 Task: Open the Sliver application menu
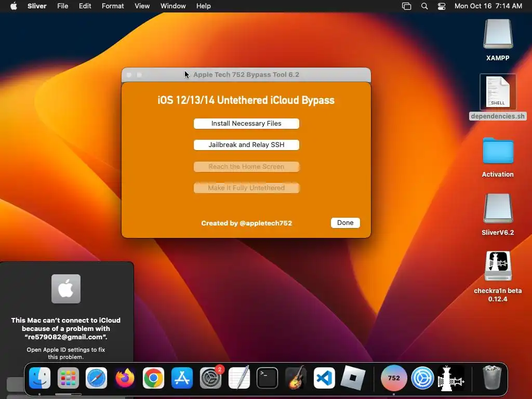(x=37, y=6)
